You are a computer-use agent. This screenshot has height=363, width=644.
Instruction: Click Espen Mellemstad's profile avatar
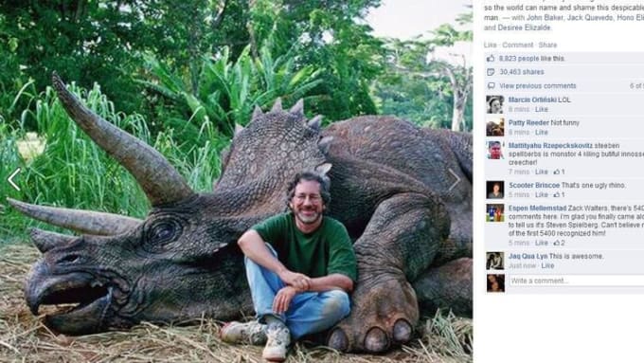(495, 213)
